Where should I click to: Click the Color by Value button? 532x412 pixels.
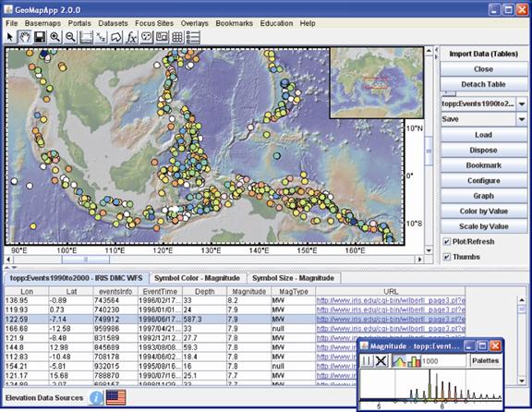click(483, 212)
